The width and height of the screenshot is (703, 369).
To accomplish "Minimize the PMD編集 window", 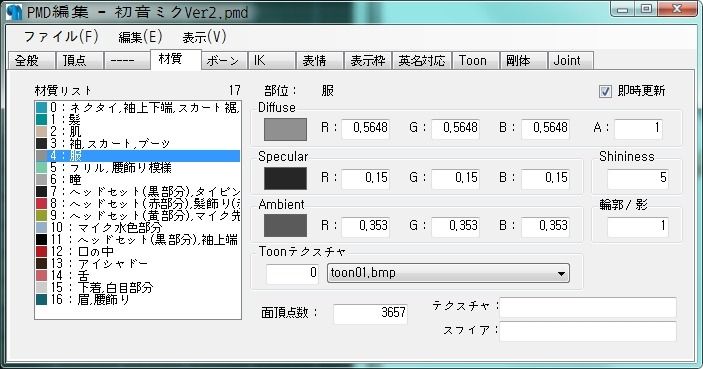I will (623, 9).
